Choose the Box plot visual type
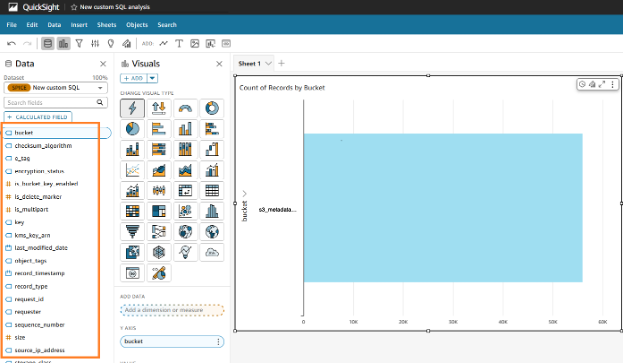 tap(159, 191)
